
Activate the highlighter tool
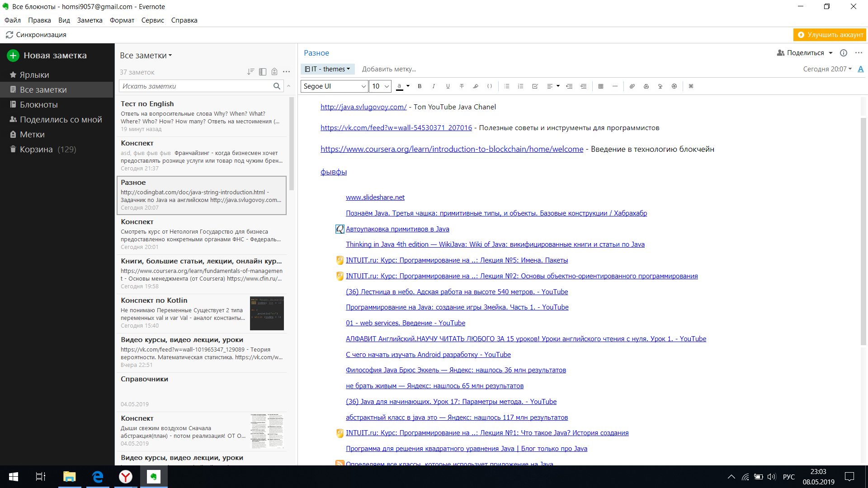(x=476, y=86)
